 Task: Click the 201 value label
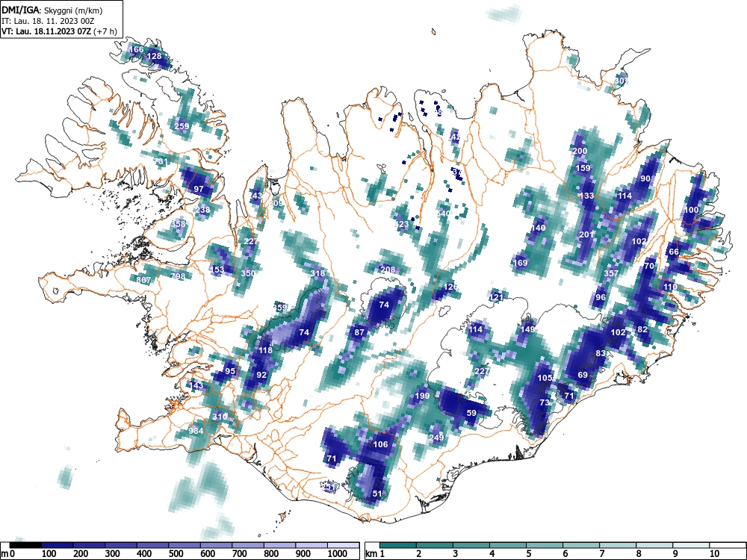[x=587, y=234]
